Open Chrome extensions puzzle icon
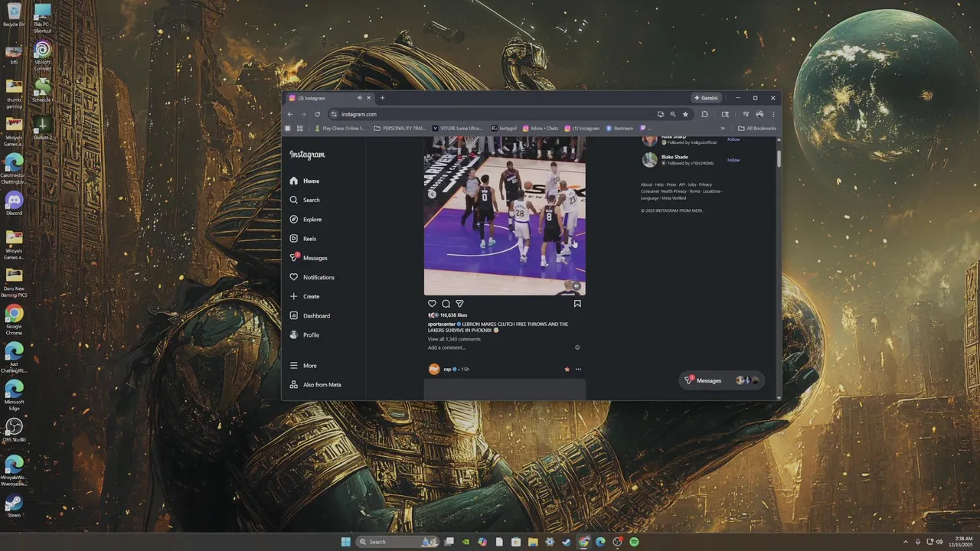The image size is (980, 551). pos(704,114)
